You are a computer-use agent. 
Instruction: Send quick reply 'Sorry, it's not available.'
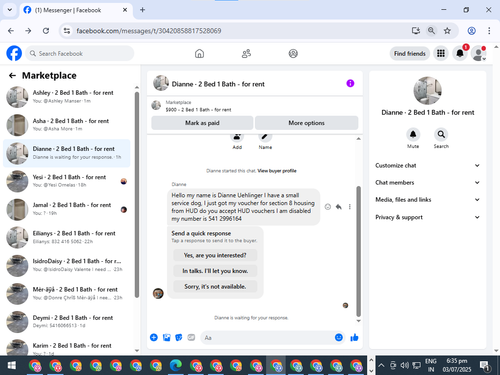click(x=215, y=287)
